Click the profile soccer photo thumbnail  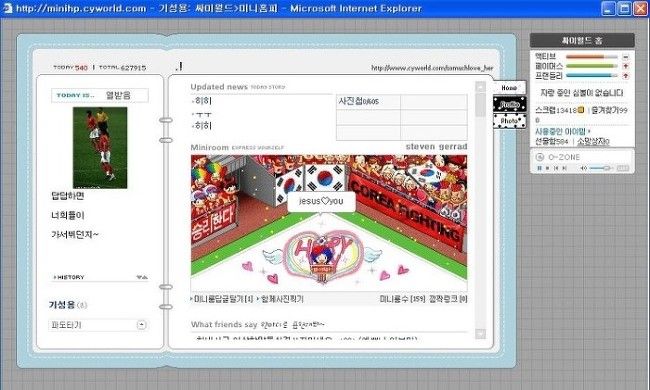point(100,148)
